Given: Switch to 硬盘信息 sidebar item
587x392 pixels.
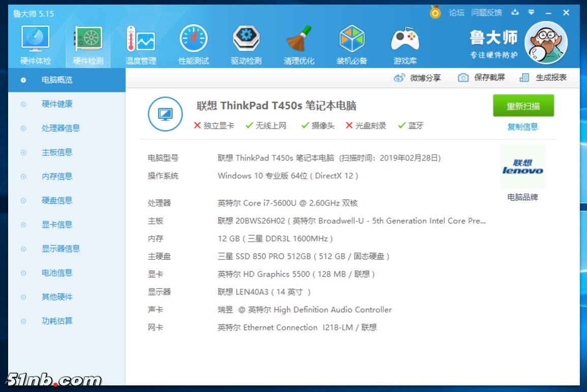Looking at the screenshot, I should (57, 201).
